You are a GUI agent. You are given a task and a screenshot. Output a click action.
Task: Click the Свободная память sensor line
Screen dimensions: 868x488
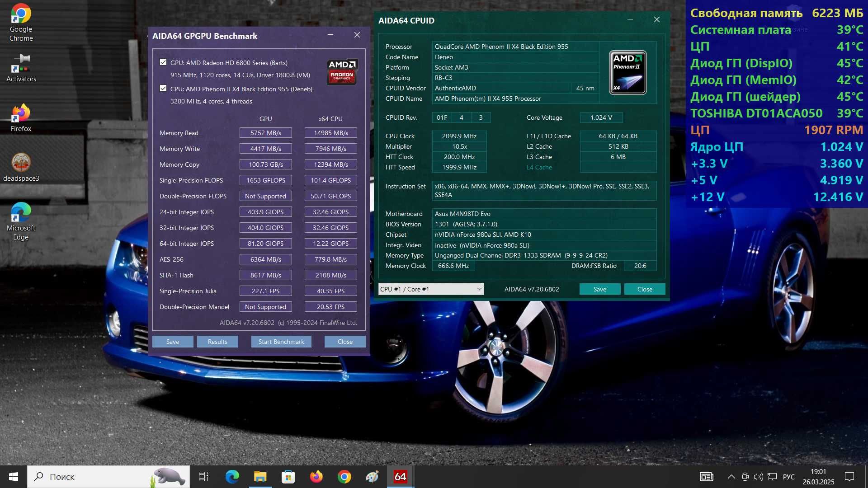(x=777, y=13)
